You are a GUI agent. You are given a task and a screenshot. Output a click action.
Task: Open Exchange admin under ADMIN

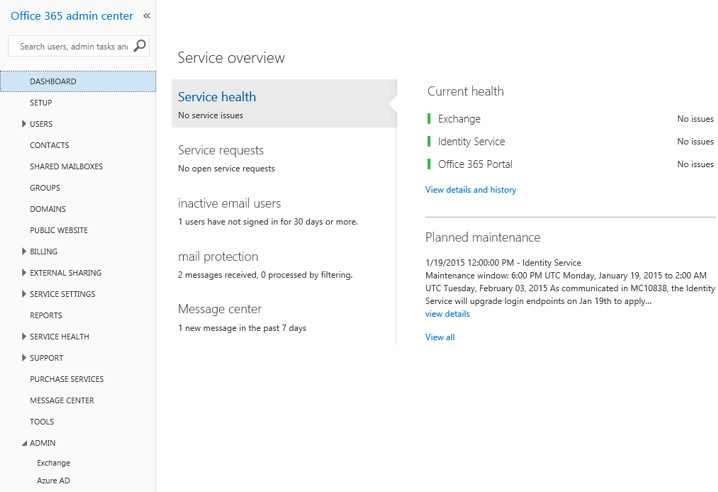click(x=54, y=463)
